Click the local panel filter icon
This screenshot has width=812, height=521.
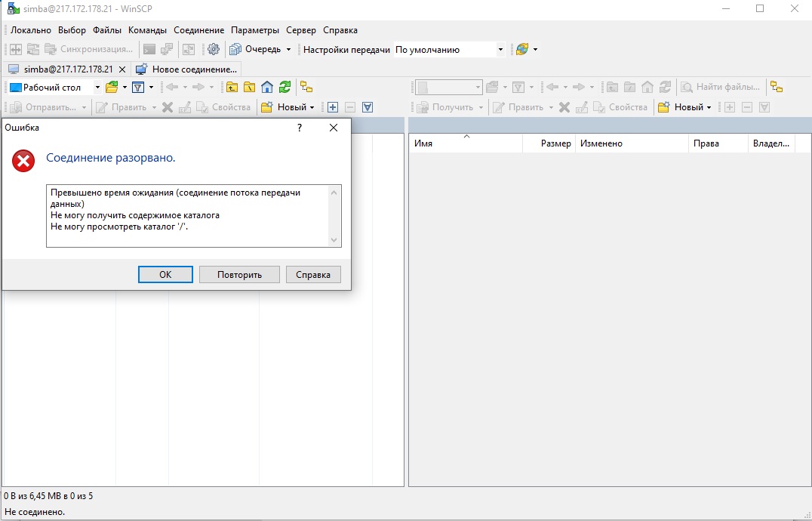138,88
